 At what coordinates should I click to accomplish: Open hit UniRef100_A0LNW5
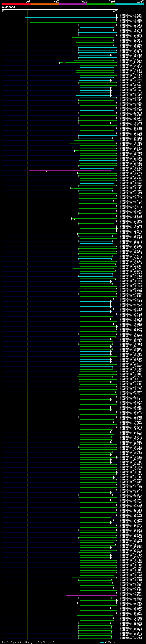coord(131,87)
